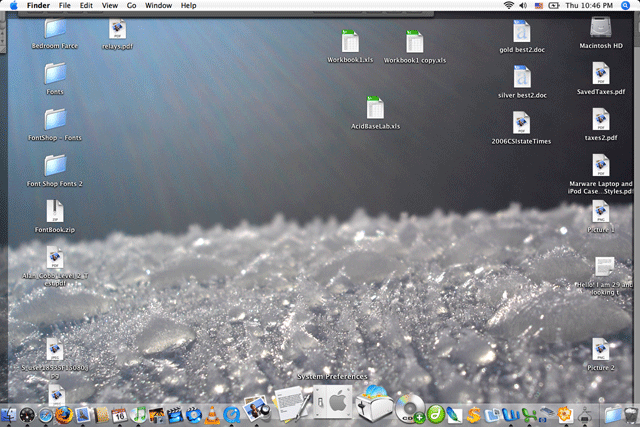The height and width of the screenshot is (427, 640).
Task: Open the CD burner disc icon
Action: 410,408
